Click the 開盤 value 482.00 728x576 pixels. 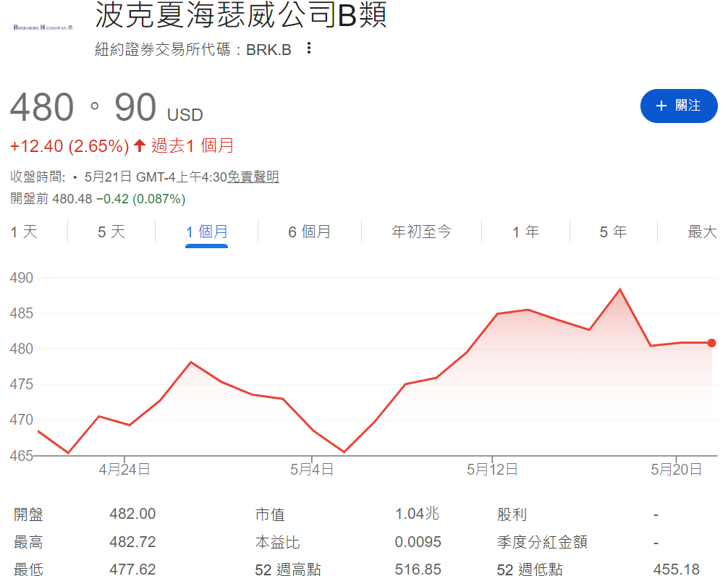[x=132, y=514]
